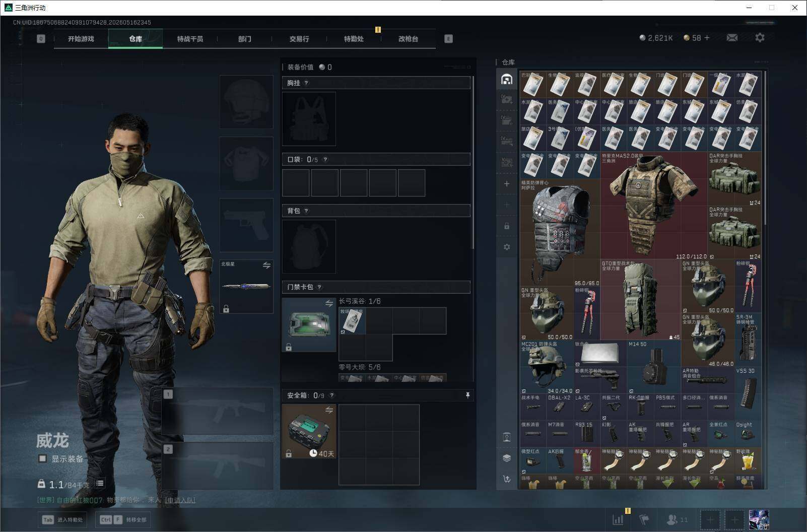807x532 pixels.
Task: Click the empty helmet equipment slot
Action: tap(246, 102)
